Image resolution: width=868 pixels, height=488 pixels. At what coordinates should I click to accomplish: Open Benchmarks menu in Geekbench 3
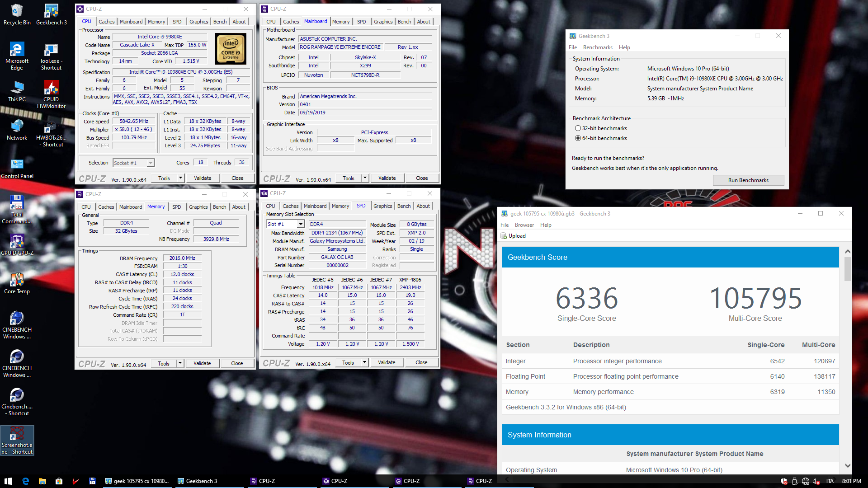(598, 47)
